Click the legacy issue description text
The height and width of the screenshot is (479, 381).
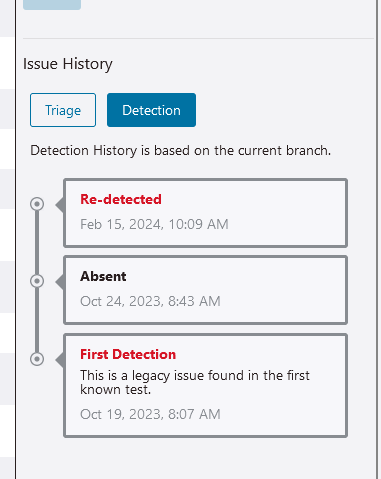pyautogui.click(x=195, y=382)
